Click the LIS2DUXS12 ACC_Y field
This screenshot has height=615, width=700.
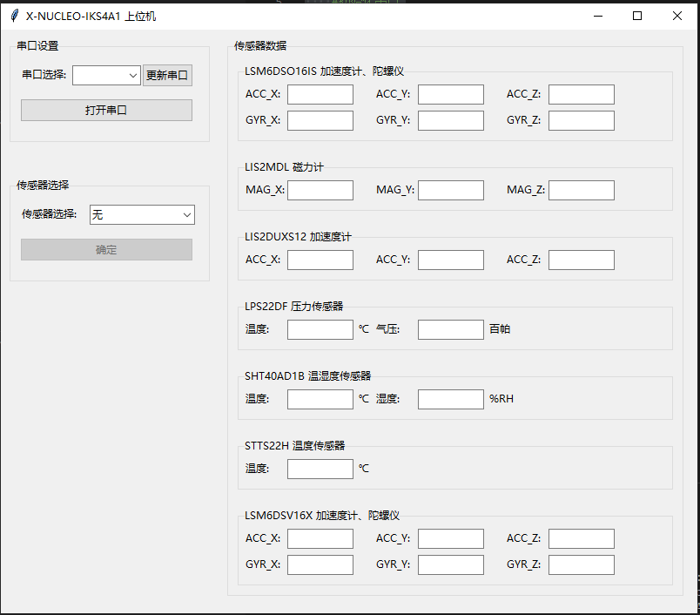tap(450, 260)
